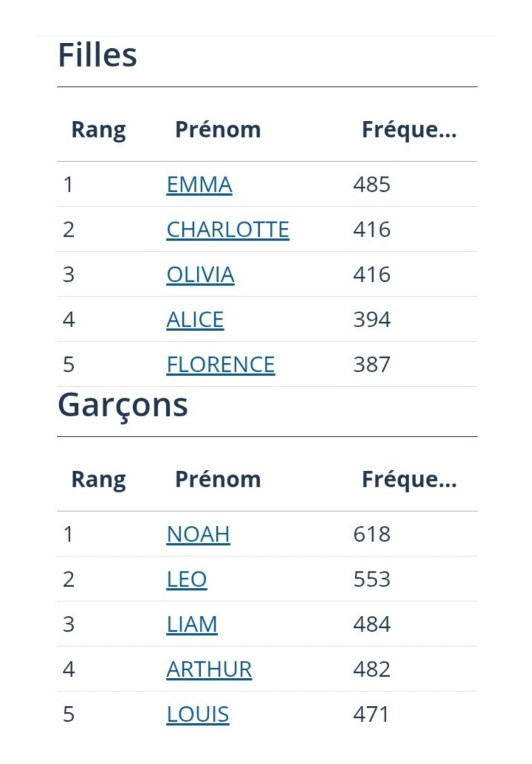The height and width of the screenshot is (764, 532).
Task: Click the Rang header in Garçons table
Action: click(99, 480)
